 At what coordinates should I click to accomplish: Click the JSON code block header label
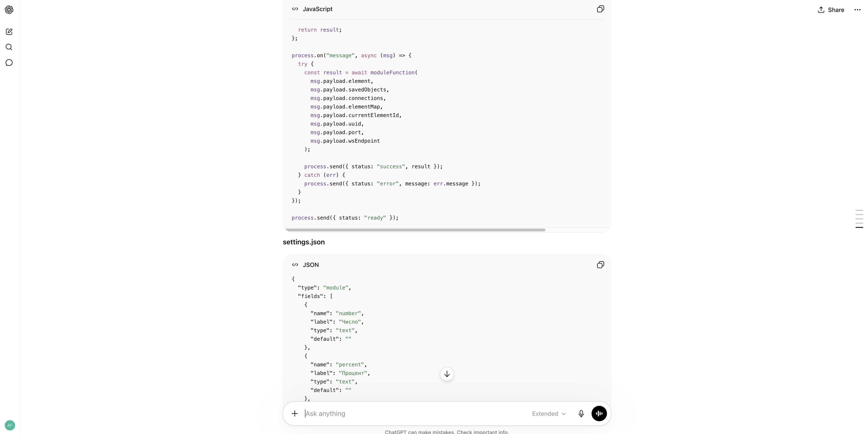(x=310, y=265)
